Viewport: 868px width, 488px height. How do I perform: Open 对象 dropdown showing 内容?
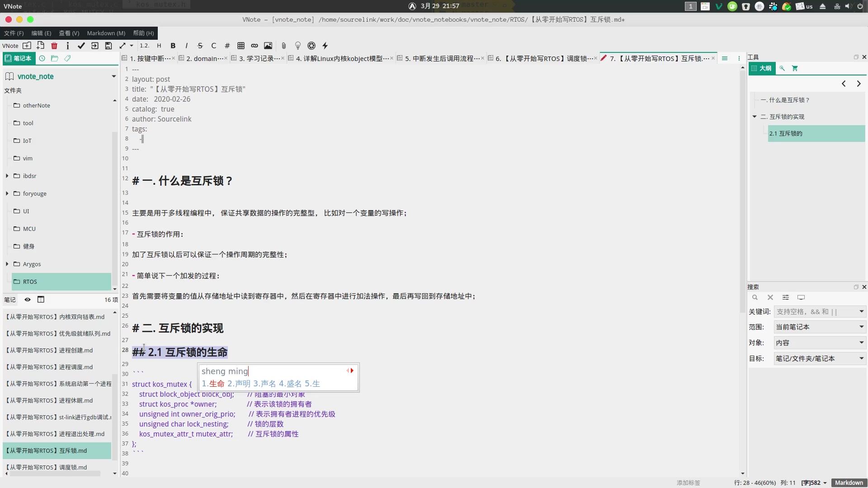point(820,343)
